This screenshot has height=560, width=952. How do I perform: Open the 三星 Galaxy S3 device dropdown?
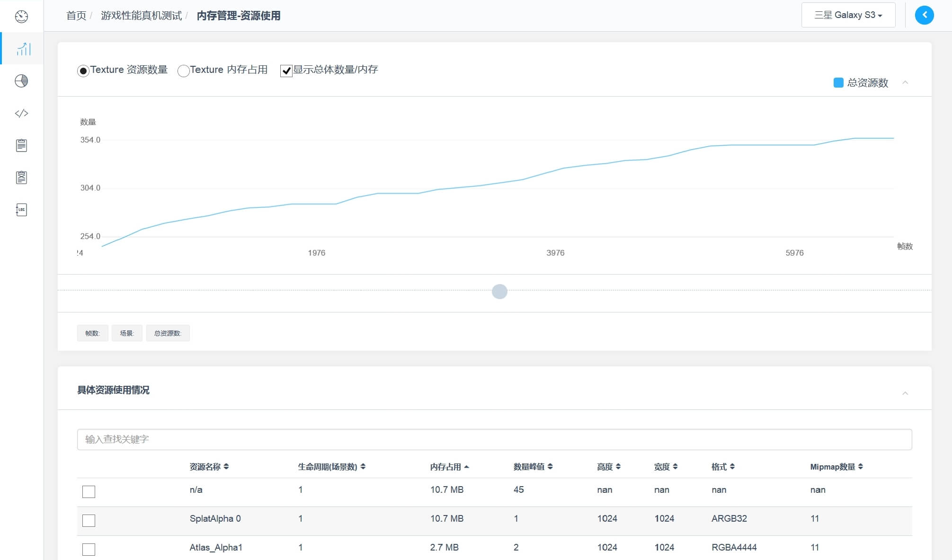848,15
